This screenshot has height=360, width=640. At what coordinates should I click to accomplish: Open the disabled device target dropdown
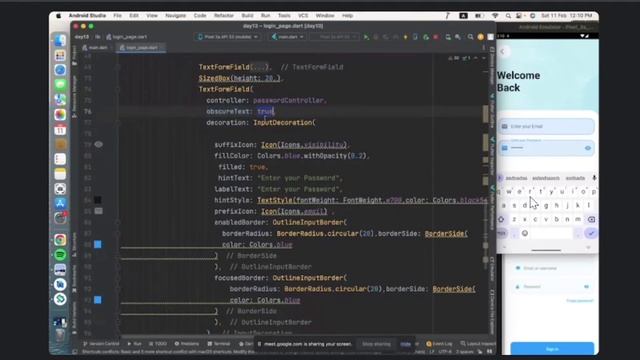click(x=334, y=37)
